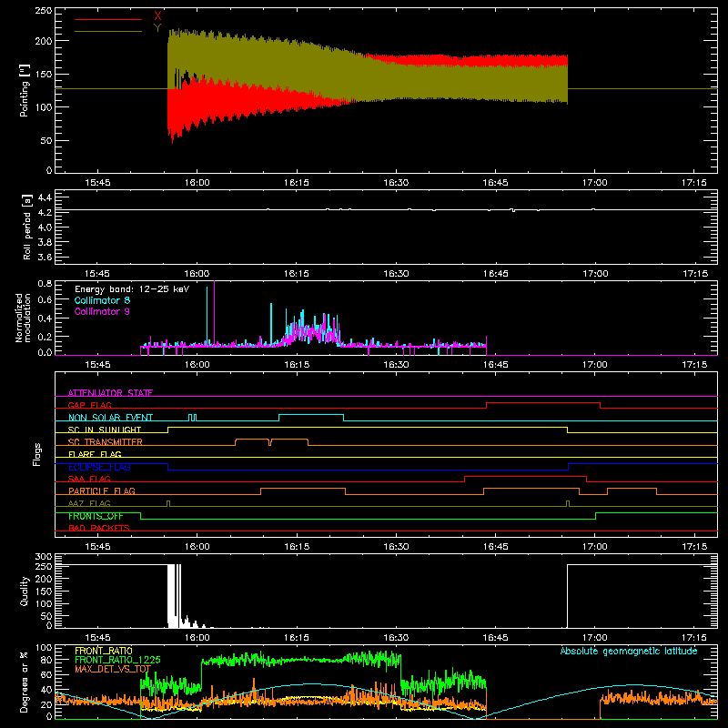Select the 'Collimator 8' legend label
Viewport: 728px width, 728px height.
tap(102, 300)
